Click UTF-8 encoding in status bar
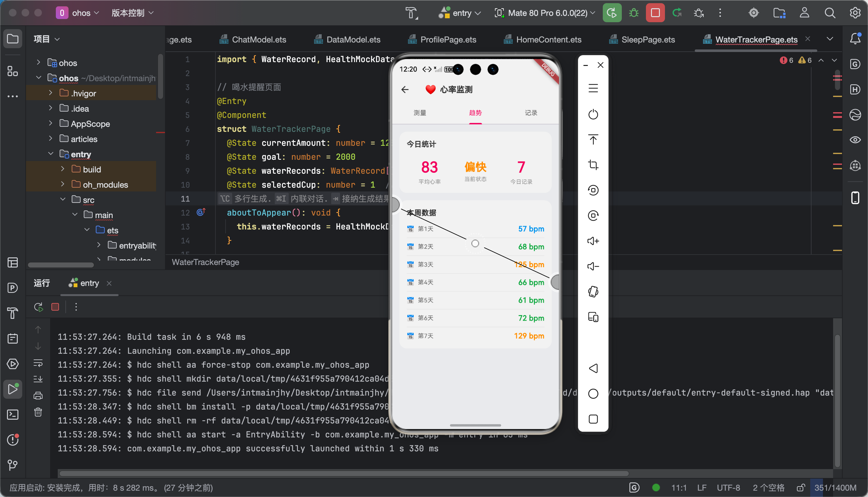Image resolution: width=868 pixels, height=497 pixels. coord(728,488)
